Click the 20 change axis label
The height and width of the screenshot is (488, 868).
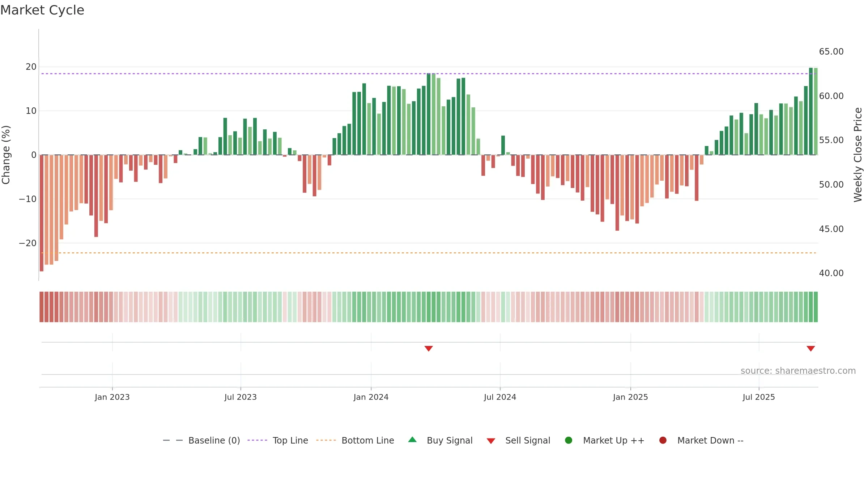pyautogui.click(x=31, y=67)
